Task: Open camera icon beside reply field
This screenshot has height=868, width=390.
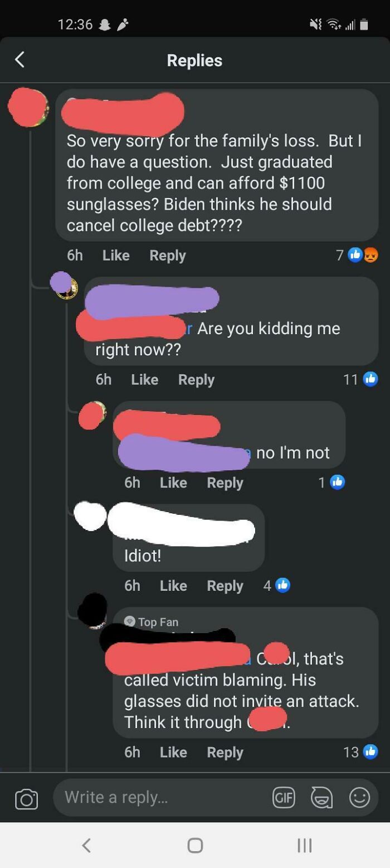Action: click(x=26, y=799)
